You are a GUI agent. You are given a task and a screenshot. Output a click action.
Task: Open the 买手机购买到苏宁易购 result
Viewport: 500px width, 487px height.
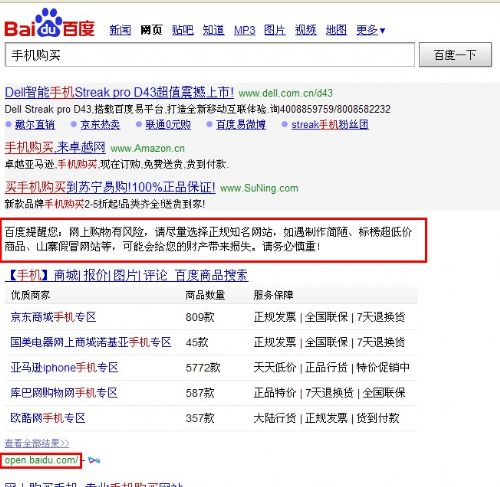(x=110, y=187)
